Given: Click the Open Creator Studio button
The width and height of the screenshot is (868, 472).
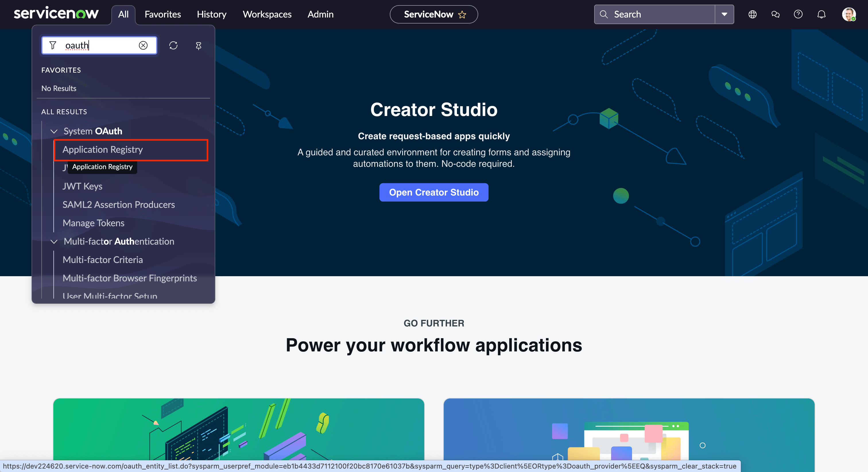Looking at the screenshot, I should pyautogui.click(x=434, y=192).
